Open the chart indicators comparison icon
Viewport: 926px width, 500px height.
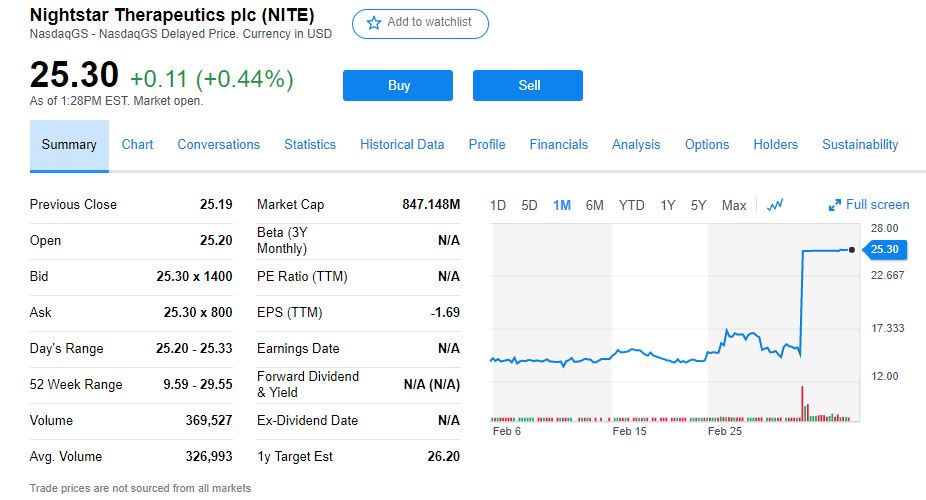click(775, 205)
